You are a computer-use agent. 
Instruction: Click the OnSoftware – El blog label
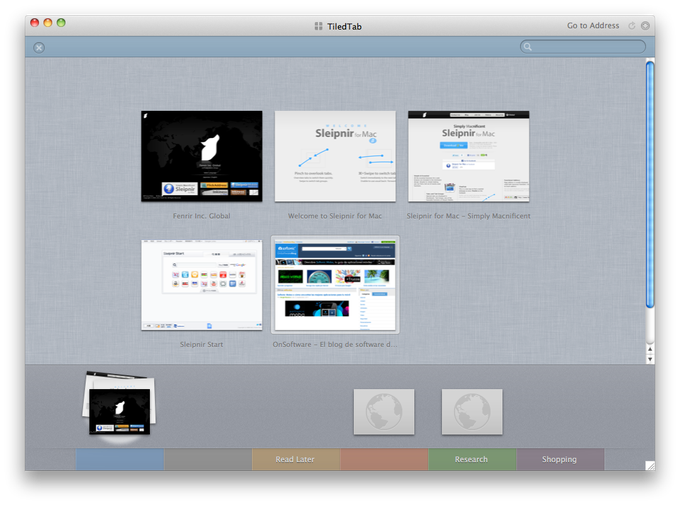pyautogui.click(x=335, y=344)
